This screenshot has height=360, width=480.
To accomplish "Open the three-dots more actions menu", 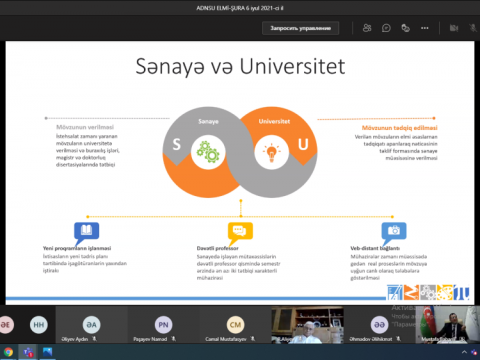I will point(425,28).
